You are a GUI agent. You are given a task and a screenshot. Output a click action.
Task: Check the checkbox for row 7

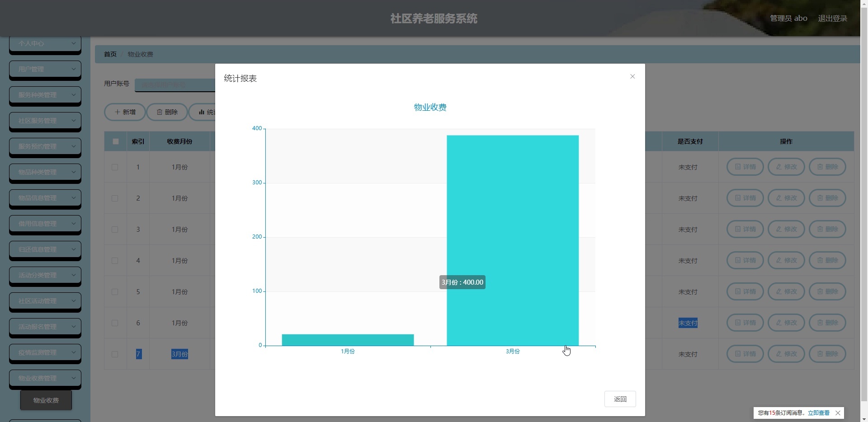pos(115,354)
